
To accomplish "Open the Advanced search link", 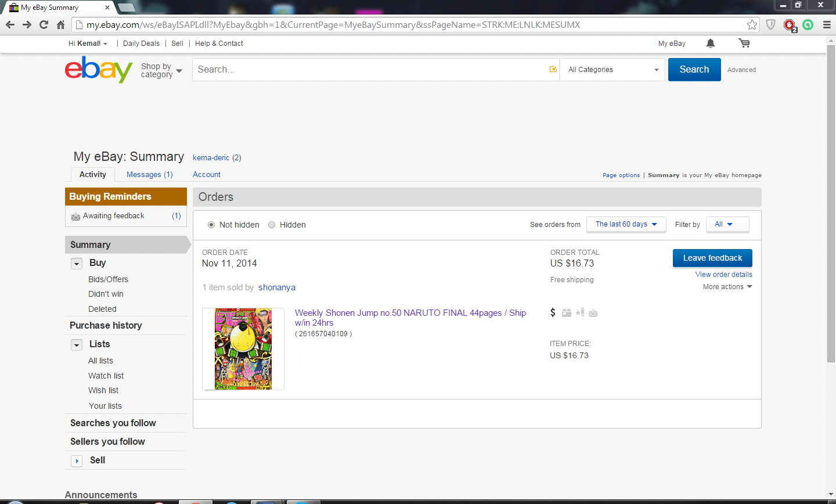I will pyautogui.click(x=741, y=70).
